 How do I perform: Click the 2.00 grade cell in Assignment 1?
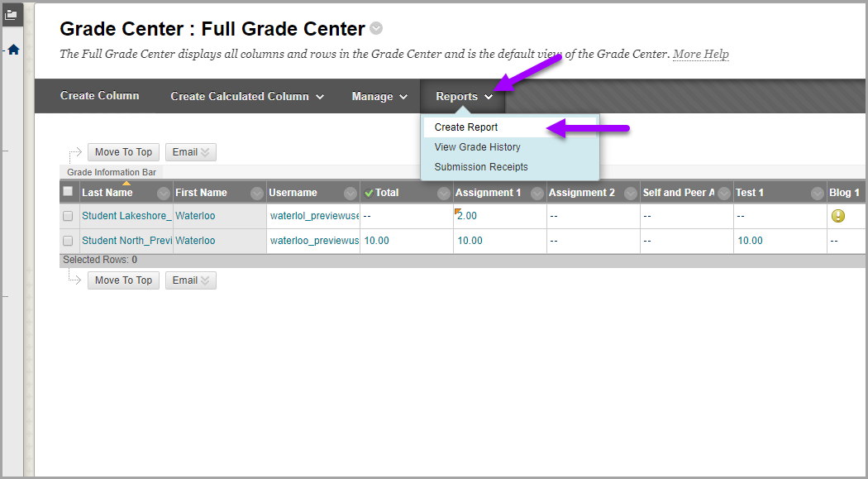tap(467, 216)
